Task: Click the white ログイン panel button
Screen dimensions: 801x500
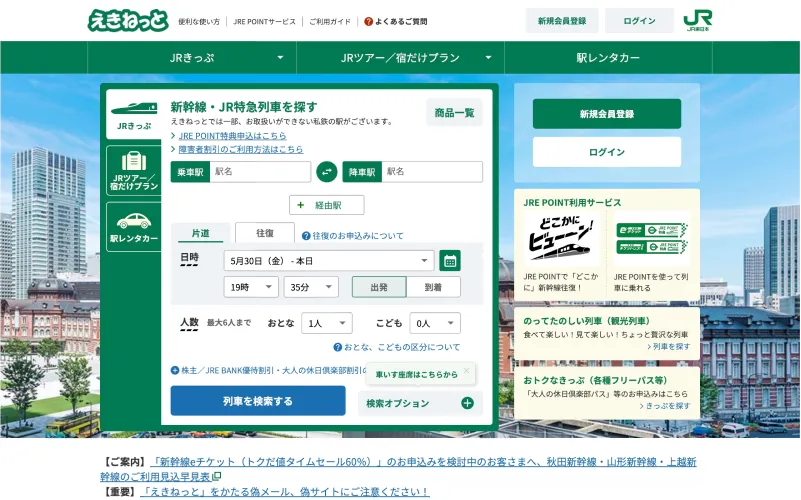Action: 607,152
